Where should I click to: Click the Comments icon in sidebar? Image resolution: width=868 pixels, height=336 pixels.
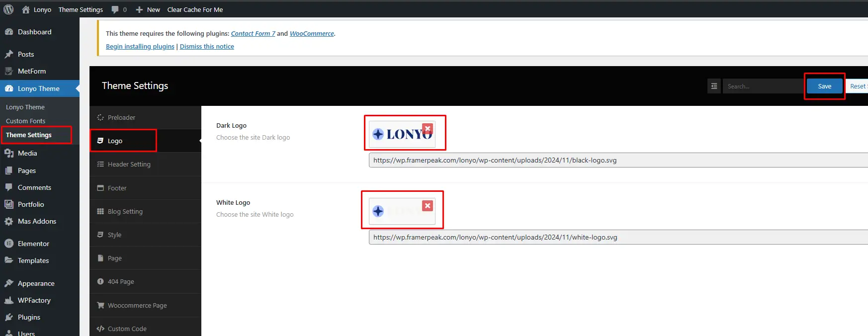[9, 187]
